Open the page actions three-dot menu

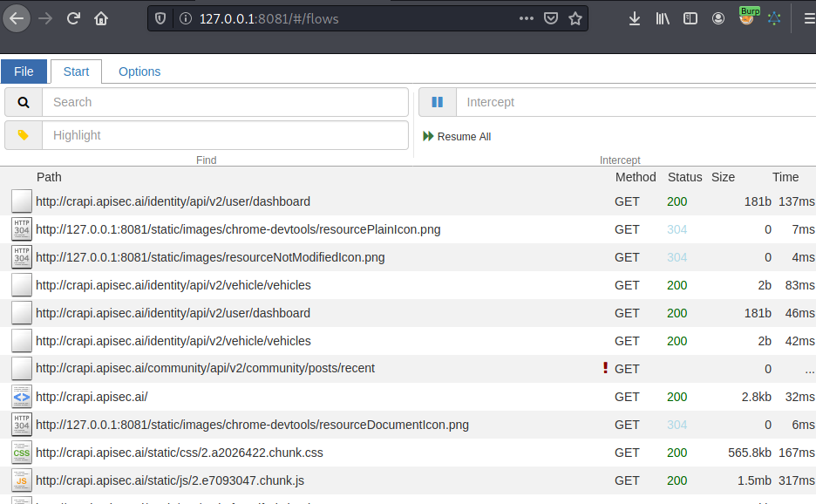tap(527, 18)
